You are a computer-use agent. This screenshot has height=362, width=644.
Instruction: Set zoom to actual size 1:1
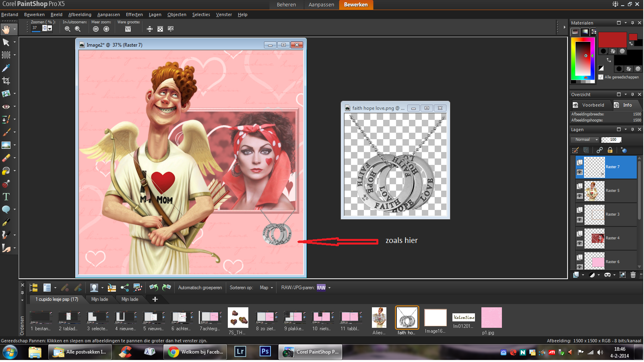(x=128, y=29)
